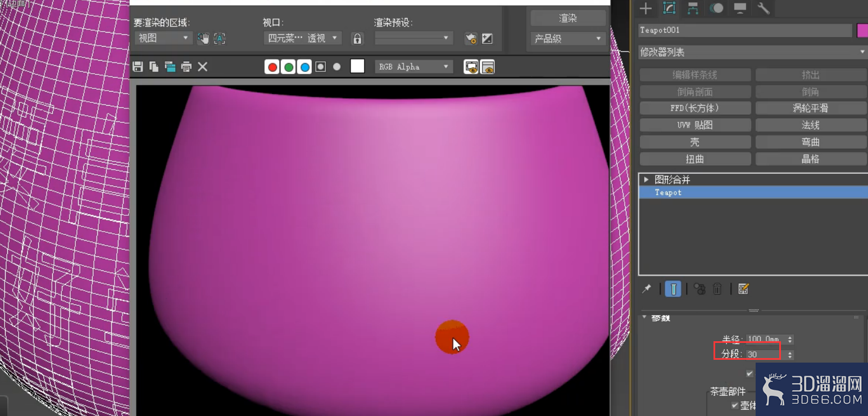Click Configure Modifier Sets icon

(x=743, y=289)
